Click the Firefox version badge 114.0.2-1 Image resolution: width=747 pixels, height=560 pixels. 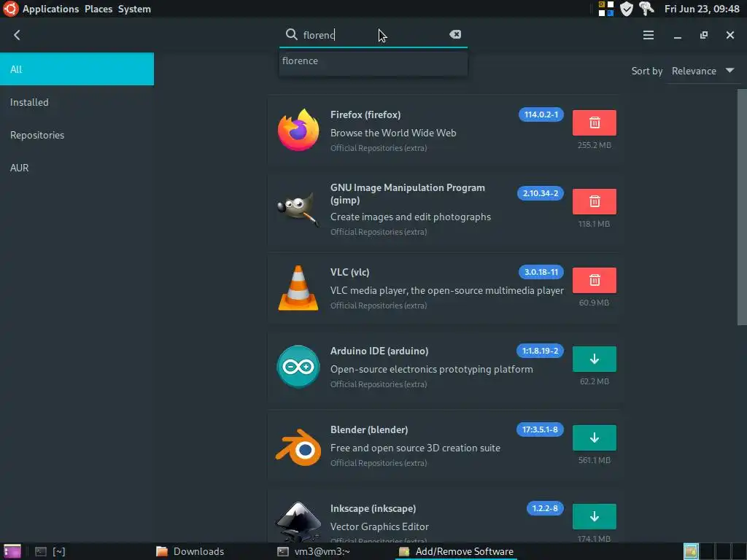[x=541, y=114]
